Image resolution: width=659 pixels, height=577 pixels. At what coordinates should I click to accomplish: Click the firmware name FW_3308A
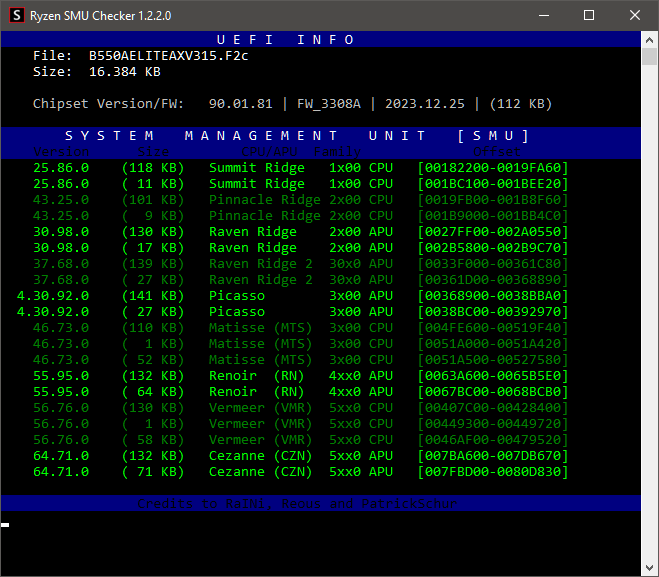click(x=329, y=104)
